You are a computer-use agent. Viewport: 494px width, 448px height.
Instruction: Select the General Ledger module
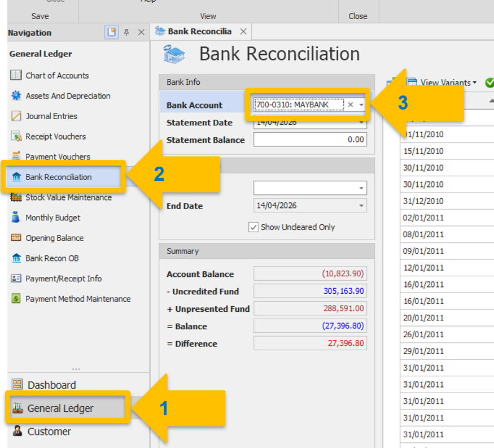pos(60,408)
